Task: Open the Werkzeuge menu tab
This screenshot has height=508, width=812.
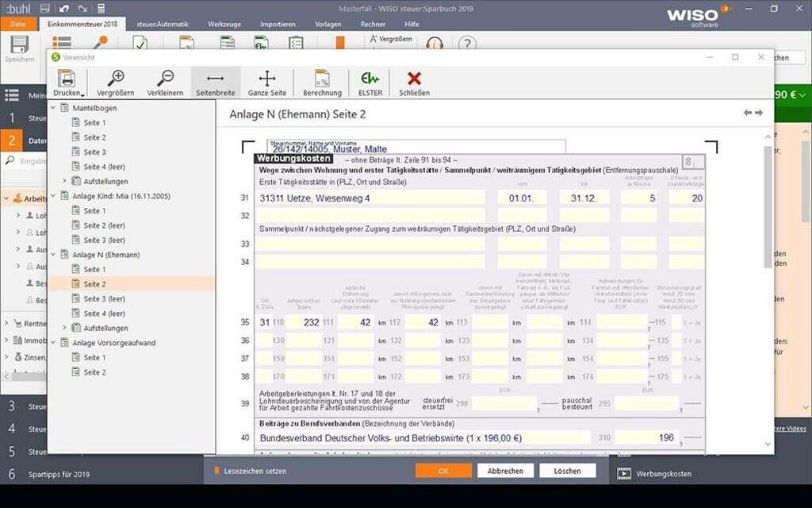Action: coord(224,24)
